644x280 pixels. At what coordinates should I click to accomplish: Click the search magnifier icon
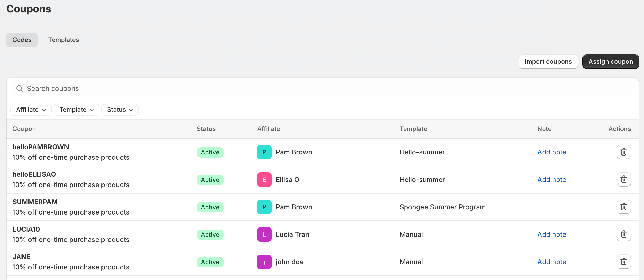[19, 89]
